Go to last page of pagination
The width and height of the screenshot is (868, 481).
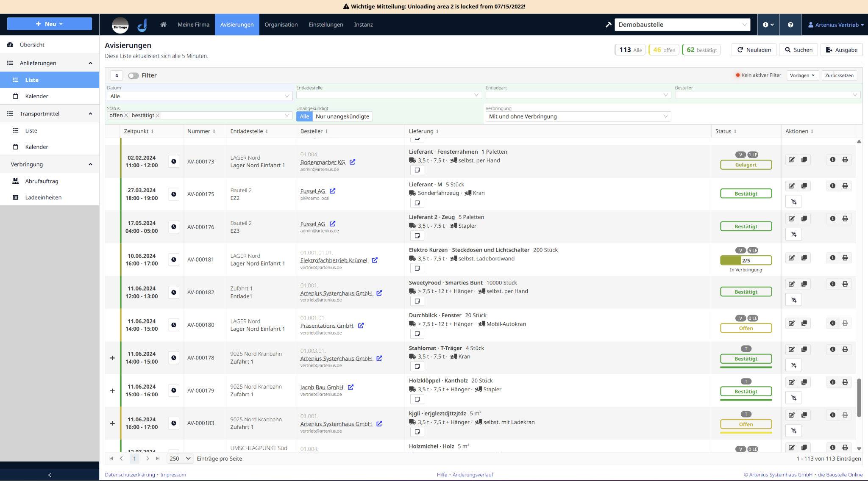(x=158, y=459)
